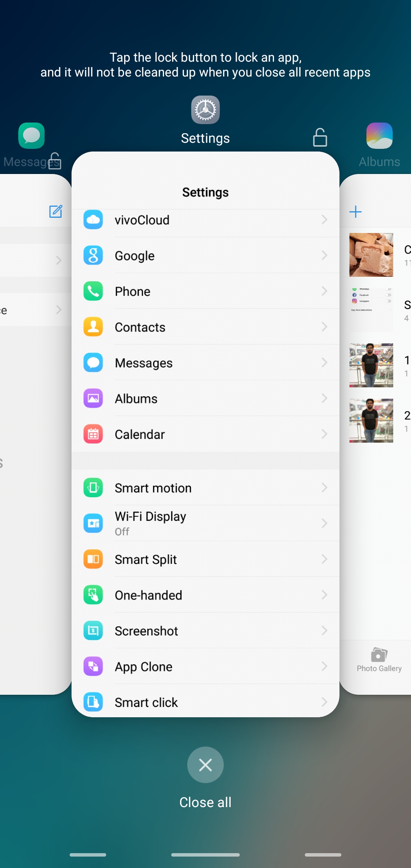The height and width of the screenshot is (868, 411).
Task: Select the Albums row text in Settings
Action: [136, 399]
